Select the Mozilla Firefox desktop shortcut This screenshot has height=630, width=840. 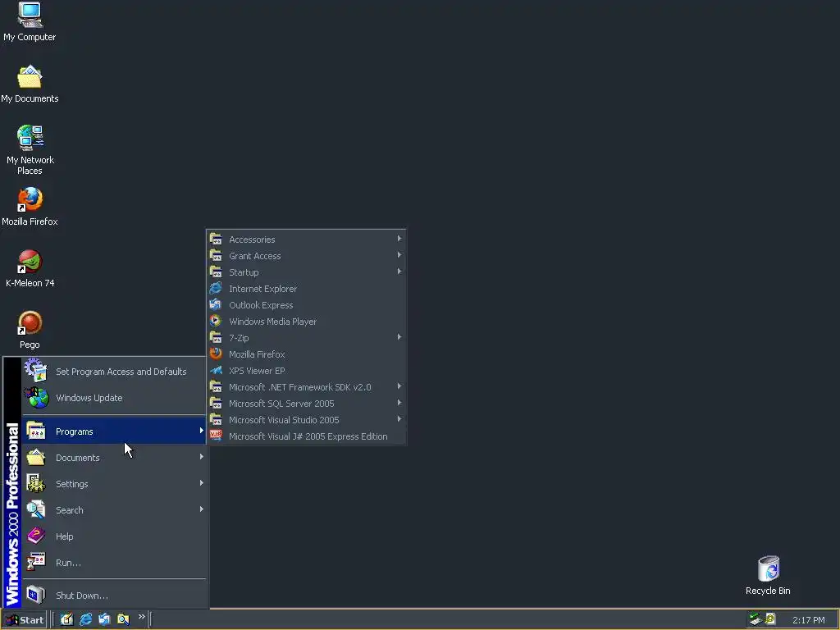click(x=30, y=206)
